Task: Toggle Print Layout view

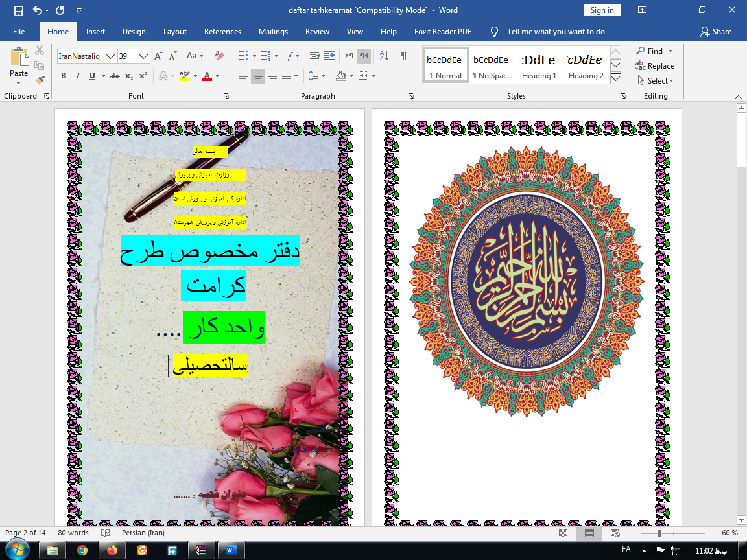Action: coord(589,533)
